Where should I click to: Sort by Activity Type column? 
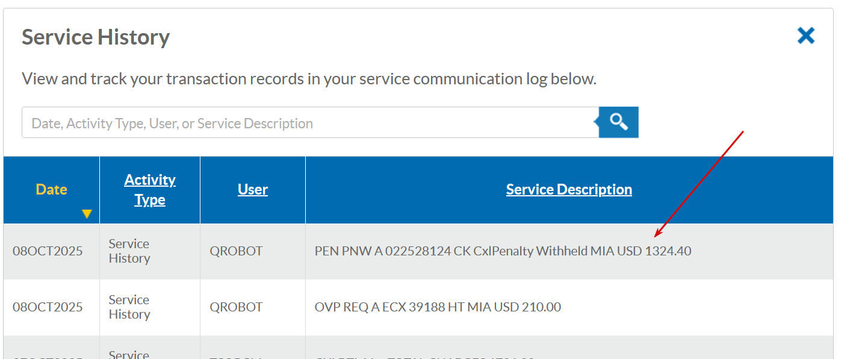(x=150, y=190)
